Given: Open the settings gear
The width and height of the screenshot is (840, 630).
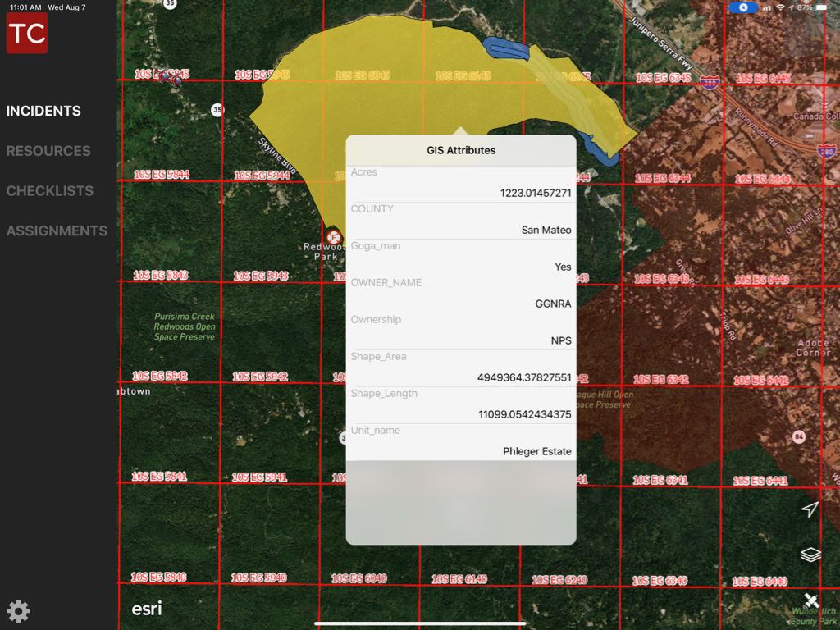Looking at the screenshot, I should [18, 611].
